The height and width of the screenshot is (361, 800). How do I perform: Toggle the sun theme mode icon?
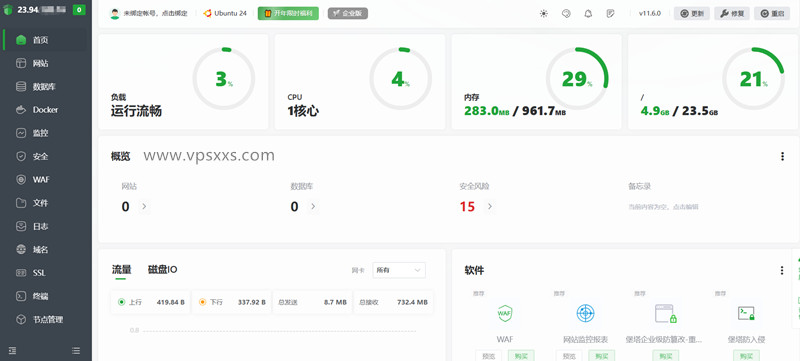[544, 14]
